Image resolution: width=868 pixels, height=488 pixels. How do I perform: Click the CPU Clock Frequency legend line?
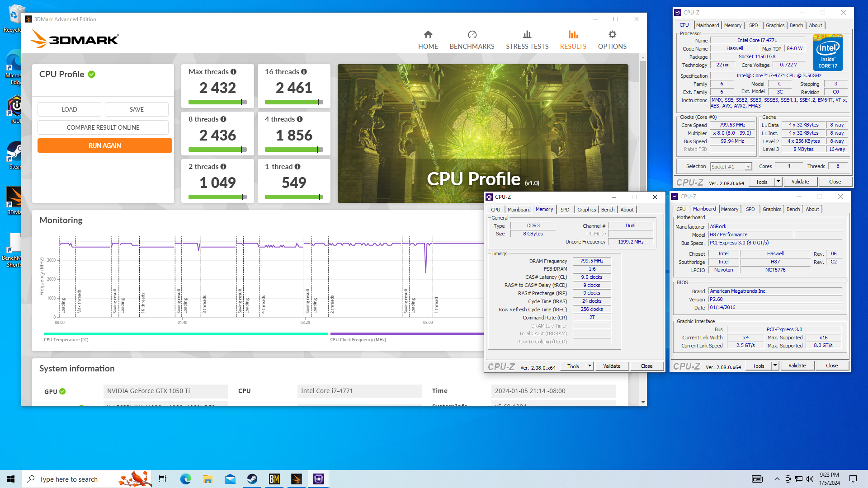click(407, 334)
